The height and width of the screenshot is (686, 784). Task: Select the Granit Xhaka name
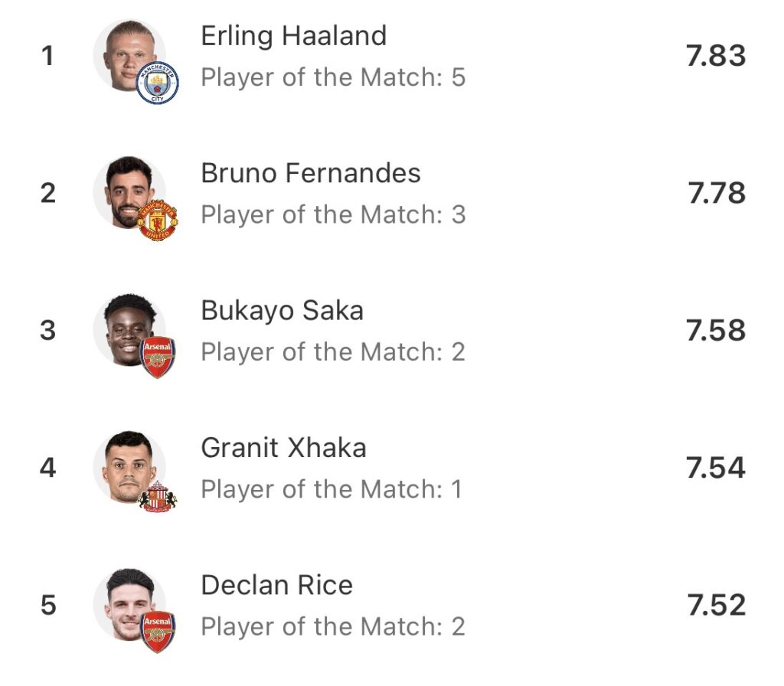283,448
